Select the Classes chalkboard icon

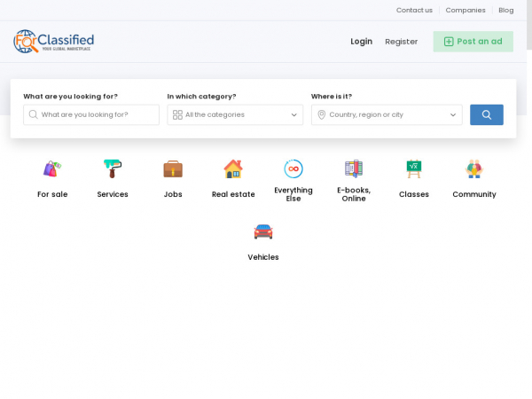coord(414,168)
